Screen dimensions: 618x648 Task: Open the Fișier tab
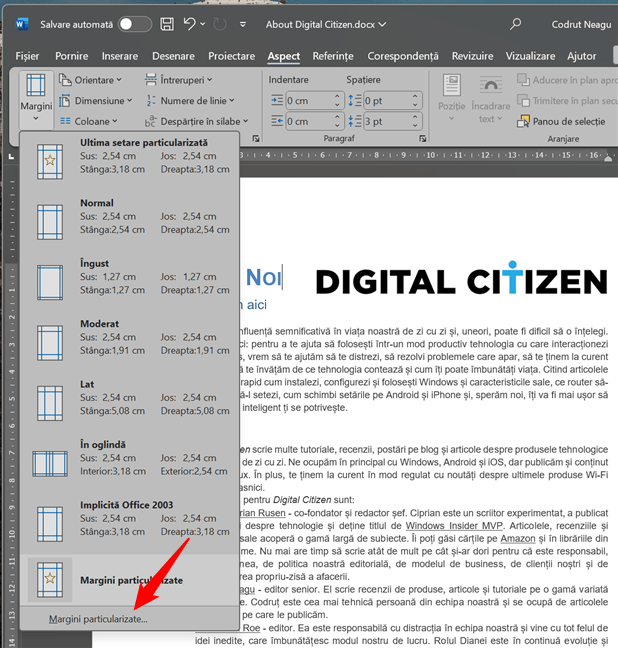pyautogui.click(x=27, y=56)
